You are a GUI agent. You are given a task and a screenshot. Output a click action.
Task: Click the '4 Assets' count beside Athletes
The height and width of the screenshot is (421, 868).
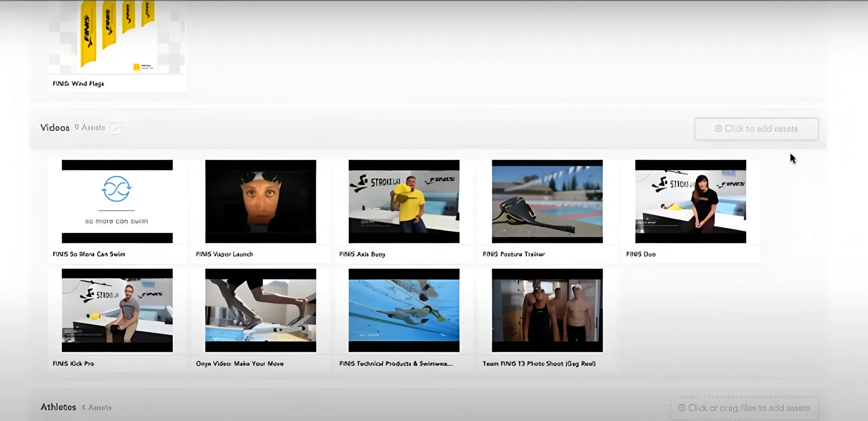pos(96,408)
